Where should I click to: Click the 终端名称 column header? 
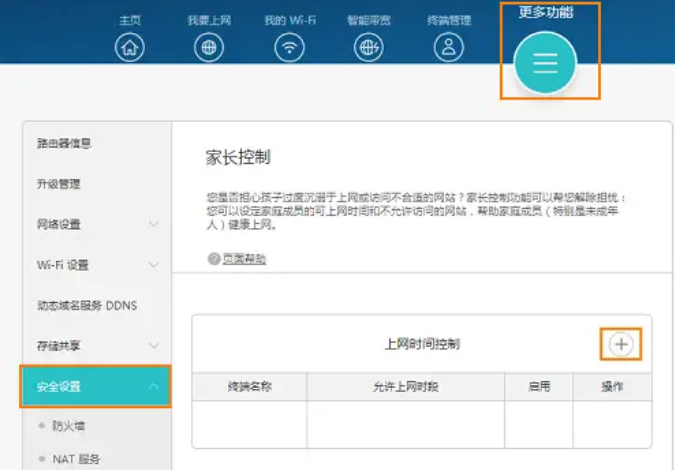point(249,386)
